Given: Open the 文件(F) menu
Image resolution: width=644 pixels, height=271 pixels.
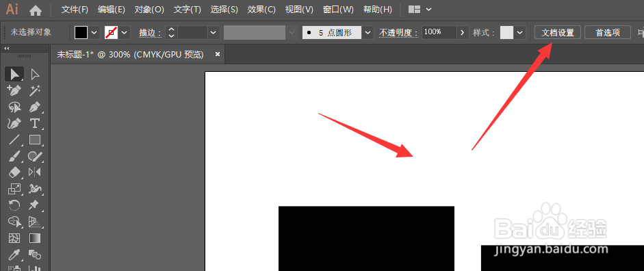Looking at the screenshot, I should pyautogui.click(x=75, y=10).
